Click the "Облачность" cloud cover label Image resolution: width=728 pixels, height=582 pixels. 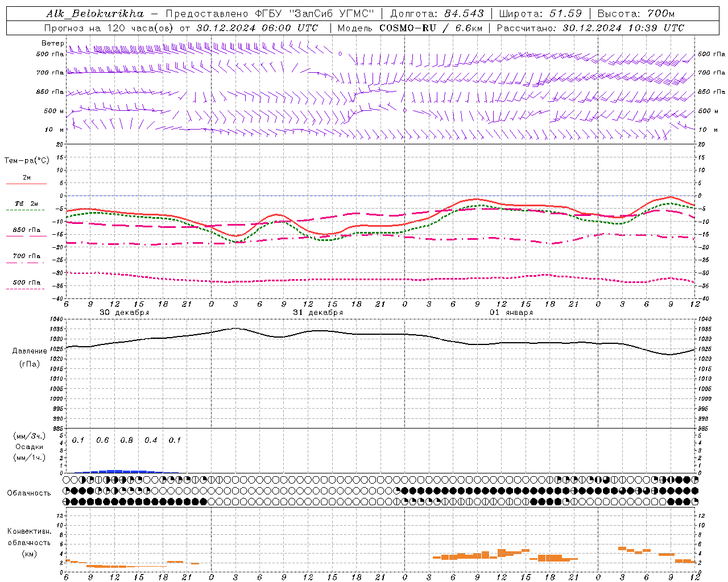click(x=29, y=493)
